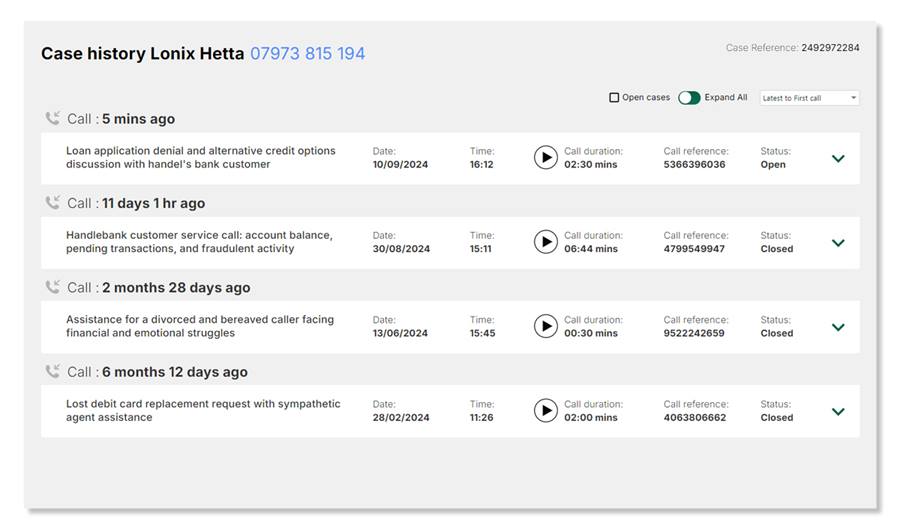Expand the loan application denial call row

(x=838, y=158)
